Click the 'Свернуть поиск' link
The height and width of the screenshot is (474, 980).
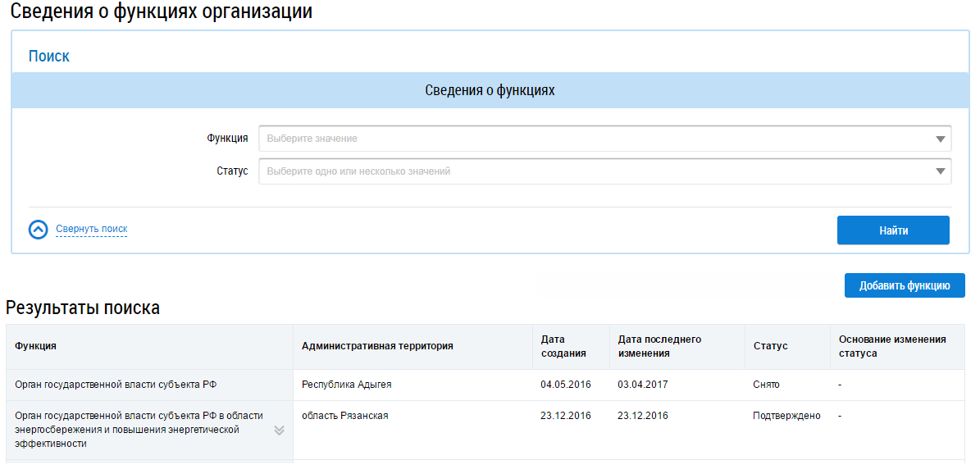[x=91, y=229]
